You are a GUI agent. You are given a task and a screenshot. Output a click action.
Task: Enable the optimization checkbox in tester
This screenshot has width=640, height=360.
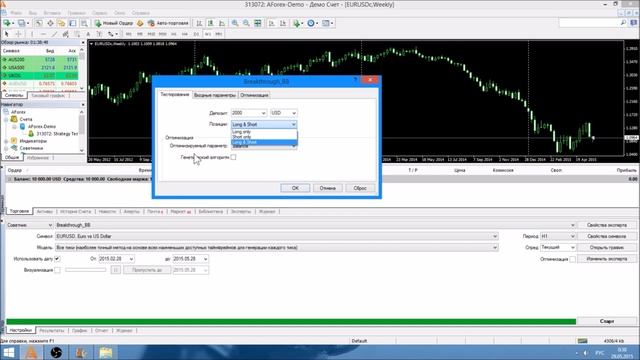572,259
